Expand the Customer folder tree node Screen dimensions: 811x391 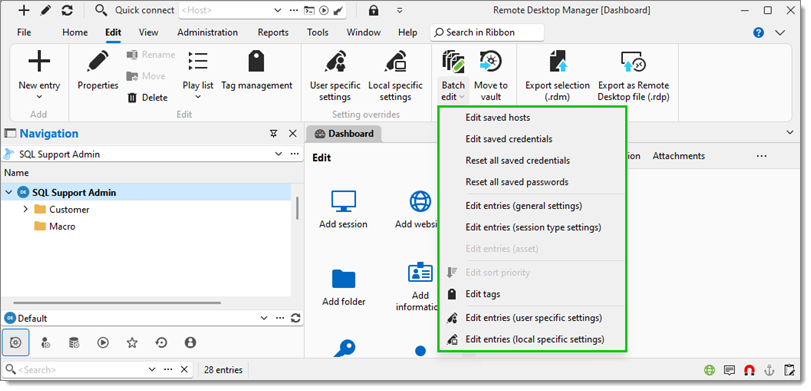tap(26, 209)
